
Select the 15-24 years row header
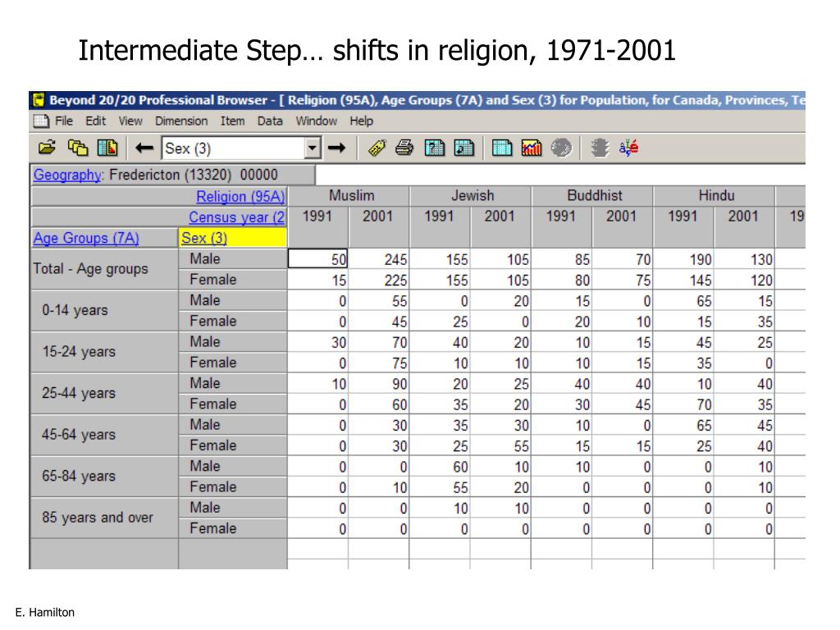[x=104, y=352]
